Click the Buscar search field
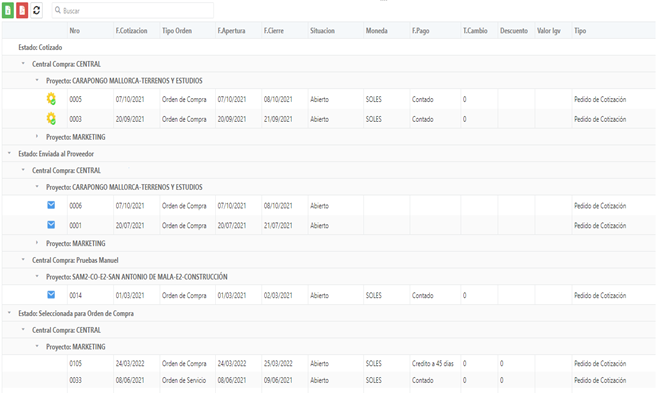 pos(133,11)
